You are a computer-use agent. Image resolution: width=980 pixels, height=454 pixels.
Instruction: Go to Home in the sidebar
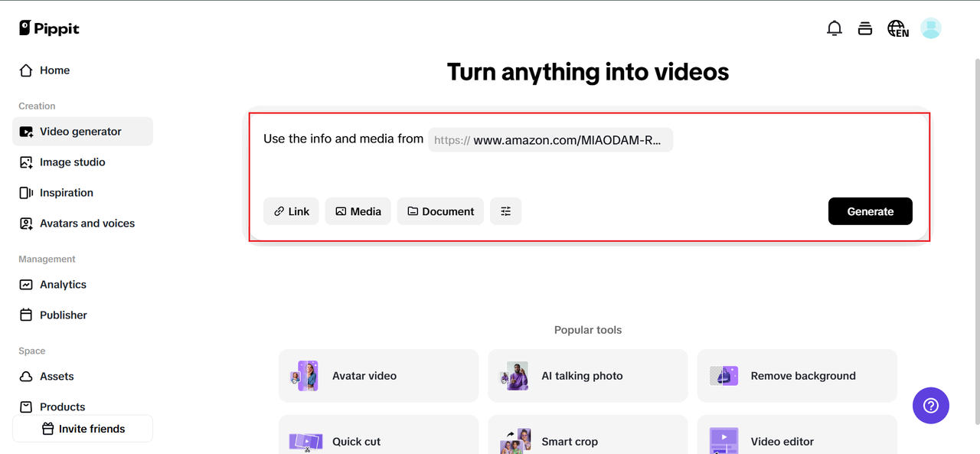point(54,70)
